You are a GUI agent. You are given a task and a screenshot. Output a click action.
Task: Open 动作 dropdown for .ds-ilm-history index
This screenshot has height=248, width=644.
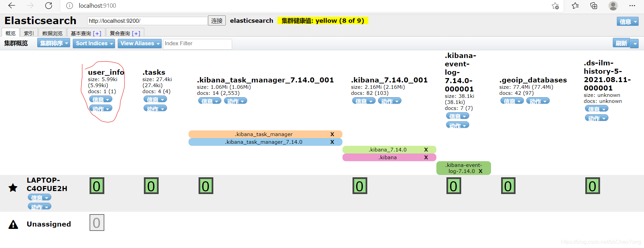pyautogui.click(x=597, y=118)
